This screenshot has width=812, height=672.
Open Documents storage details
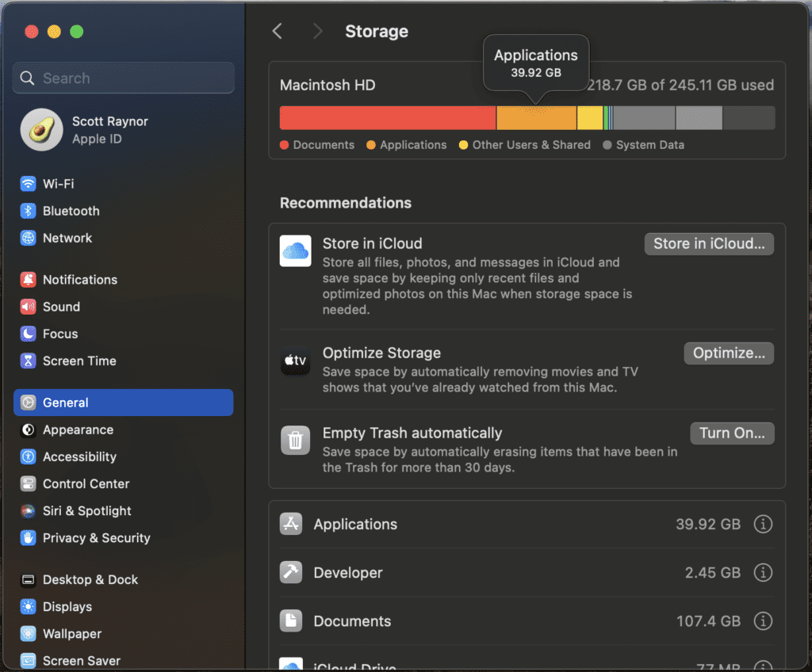[763, 621]
